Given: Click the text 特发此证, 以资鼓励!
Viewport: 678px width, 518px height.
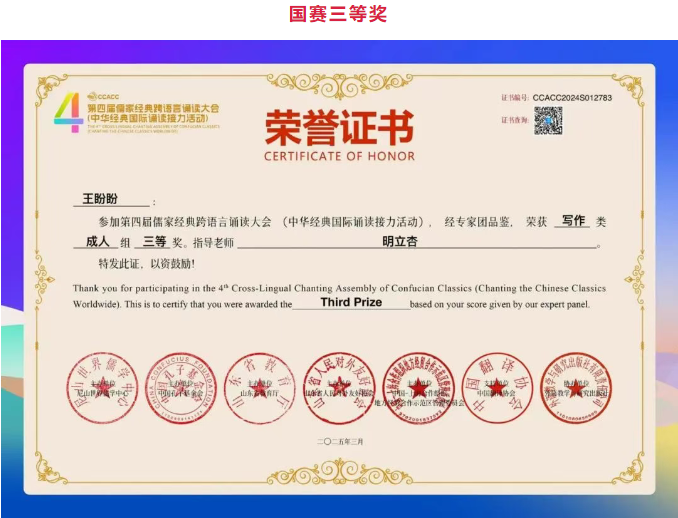Looking at the screenshot, I should (147, 263).
